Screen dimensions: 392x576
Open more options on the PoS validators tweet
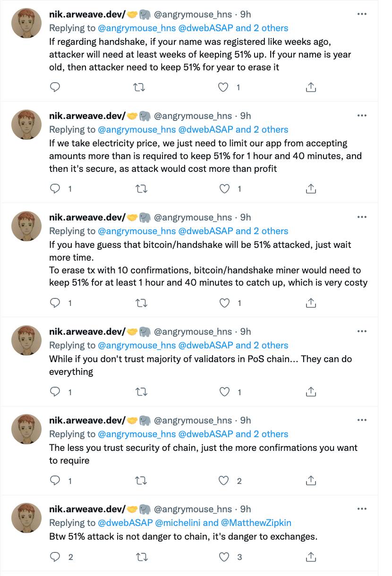point(362,331)
